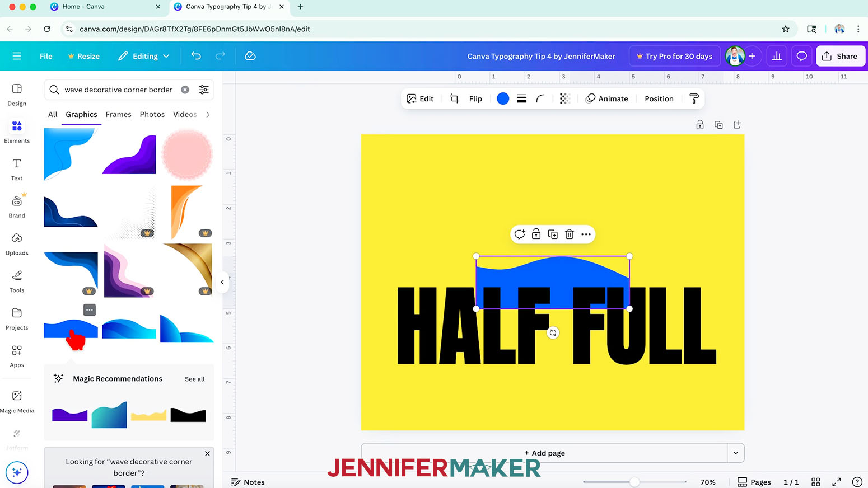This screenshot has height=488, width=868.
Task: Open search filter settings icon
Action: click(x=204, y=90)
